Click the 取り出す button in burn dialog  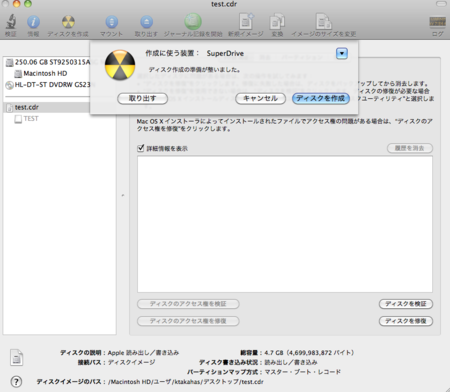[142, 99]
